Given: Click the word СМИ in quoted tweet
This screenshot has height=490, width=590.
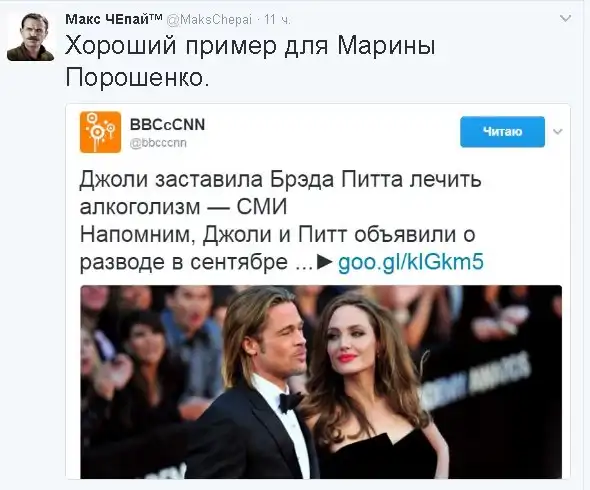Looking at the screenshot, I should (x=262, y=207).
